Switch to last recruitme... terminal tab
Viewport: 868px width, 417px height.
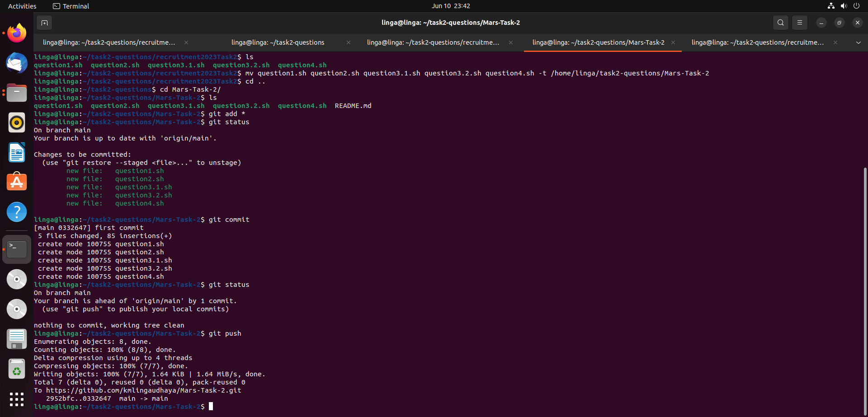pos(758,42)
